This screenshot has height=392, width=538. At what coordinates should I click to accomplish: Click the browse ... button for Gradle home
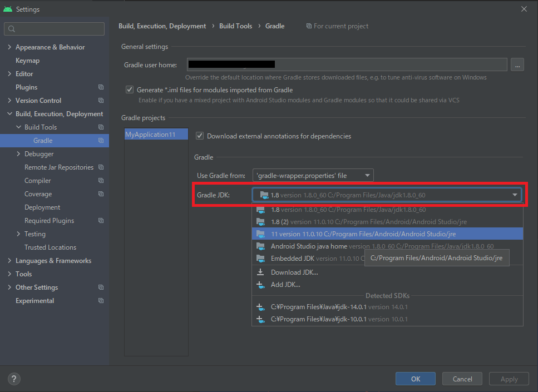click(x=517, y=65)
